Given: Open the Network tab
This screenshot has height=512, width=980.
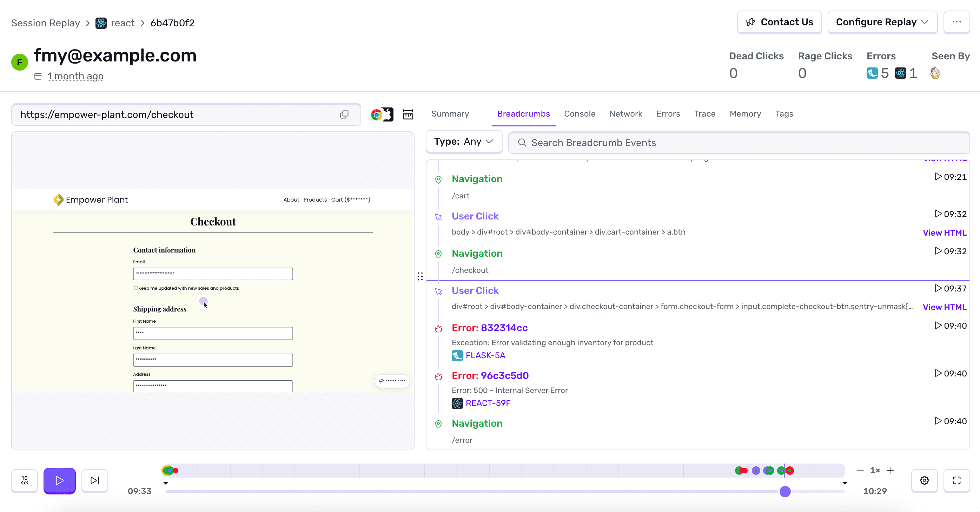Looking at the screenshot, I should [x=626, y=114].
